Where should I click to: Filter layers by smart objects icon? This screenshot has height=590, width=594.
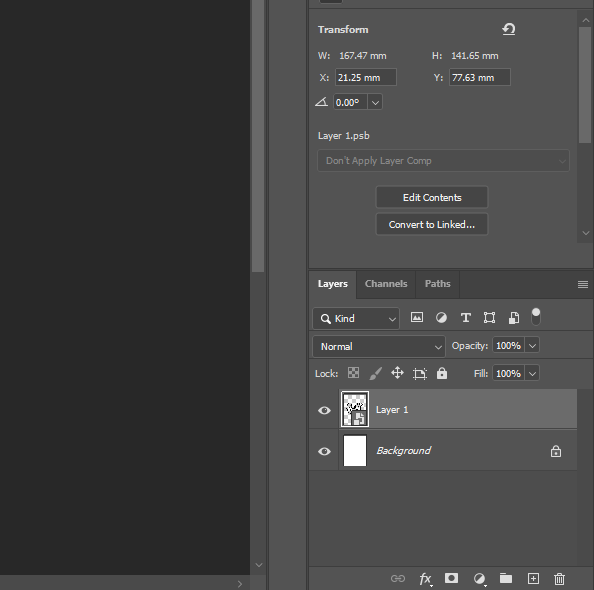514,318
